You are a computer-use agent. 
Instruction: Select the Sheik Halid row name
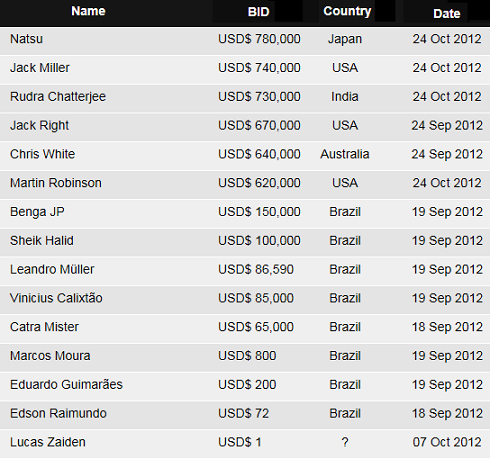[x=42, y=241]
